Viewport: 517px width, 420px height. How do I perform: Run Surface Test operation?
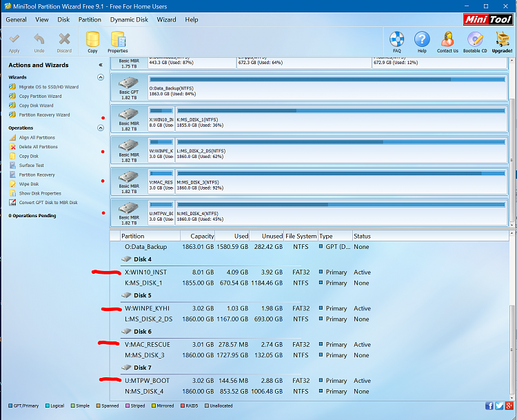click(31, 166)
